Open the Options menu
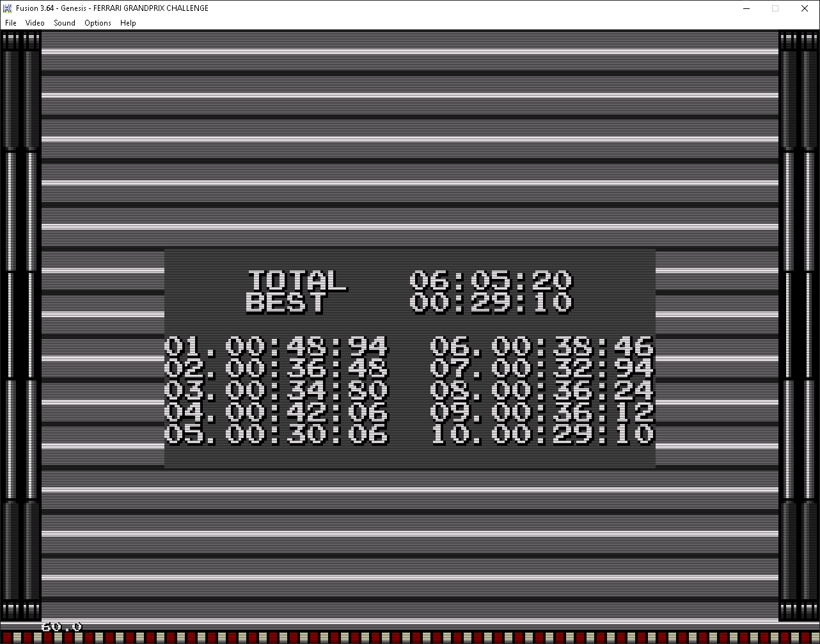The width and height of the screenshot is (820, 644). pyautogui.click(x=98, y=23)
